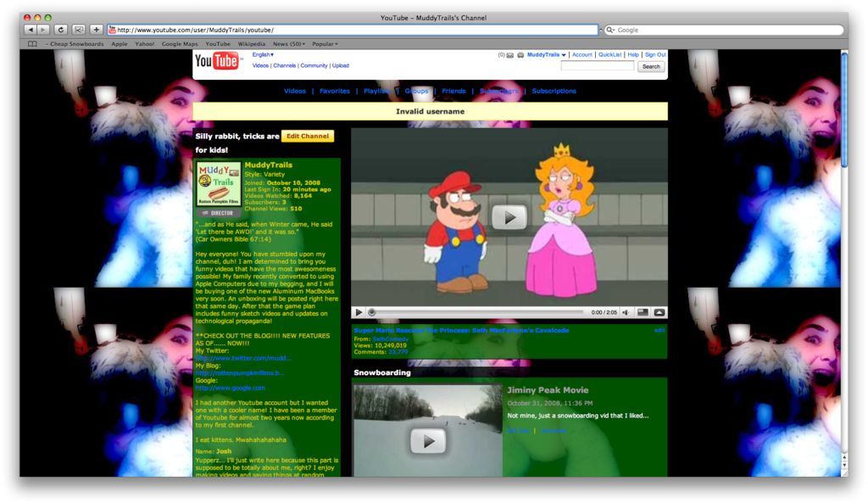Click the Permalink link under Jiminy Peak Movie
Viewport: 868px width, 504px height.
(554, 430)
